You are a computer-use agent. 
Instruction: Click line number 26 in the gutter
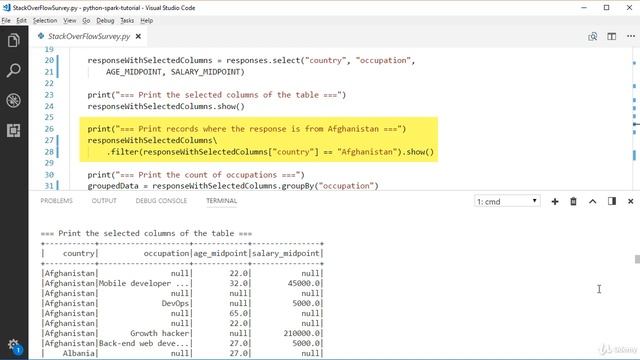pyautogui.click(x=49, y=129)
